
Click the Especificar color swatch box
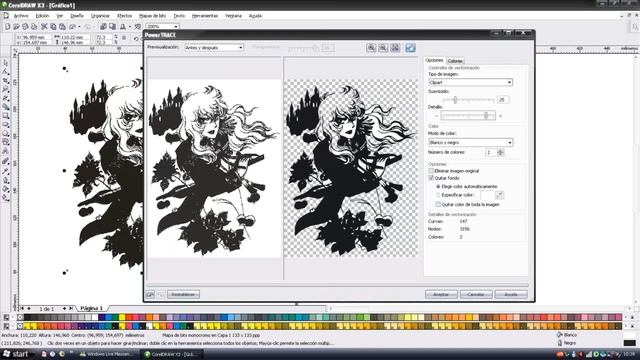(487, 195)
